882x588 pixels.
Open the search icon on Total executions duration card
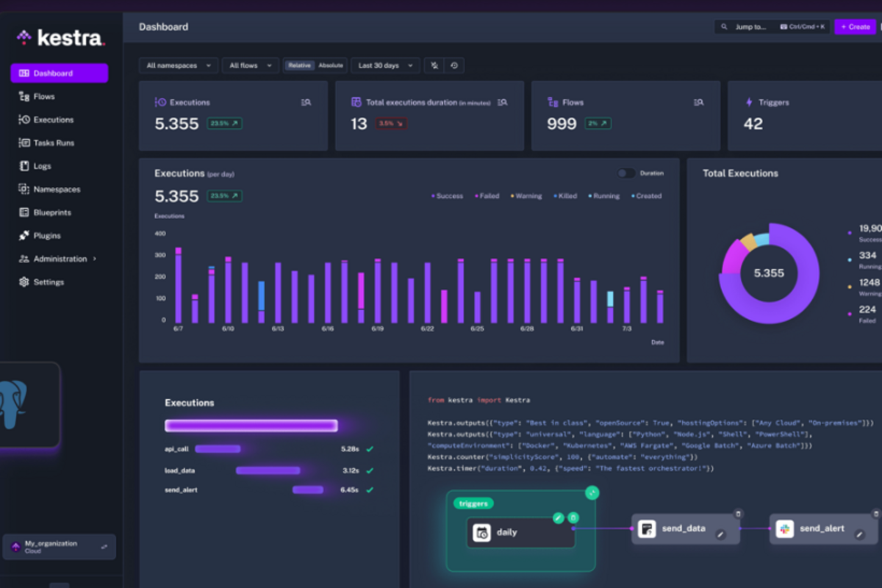503,102
